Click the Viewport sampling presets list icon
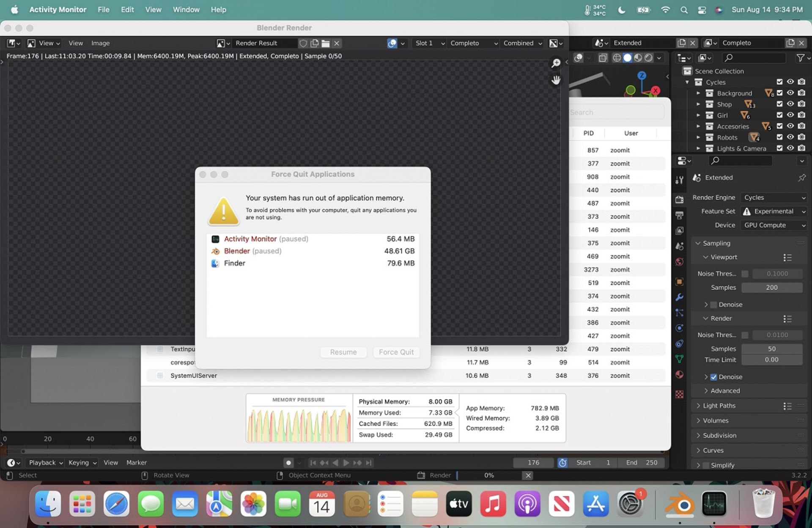The height and width of the screenshot is (528, 812). (x=787, y=257)
